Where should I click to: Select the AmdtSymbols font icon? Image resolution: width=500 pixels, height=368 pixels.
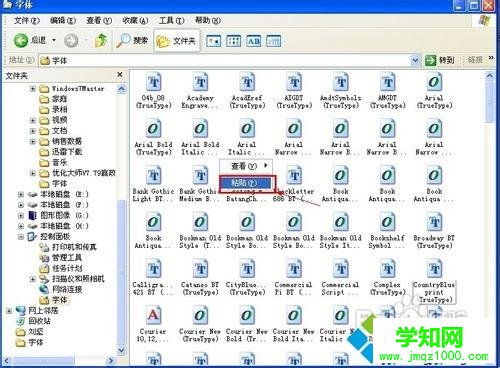pyautogui.click(x=341, y=82)
